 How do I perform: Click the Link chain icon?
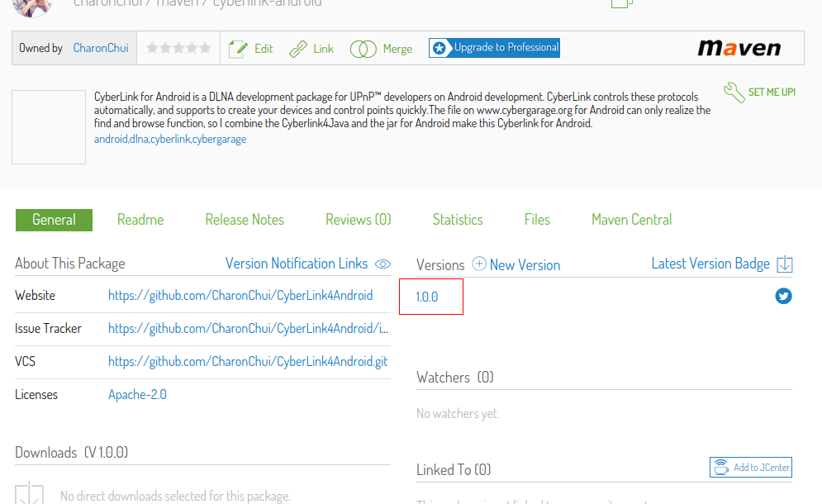pyautogui.click(x=298, y=49)
